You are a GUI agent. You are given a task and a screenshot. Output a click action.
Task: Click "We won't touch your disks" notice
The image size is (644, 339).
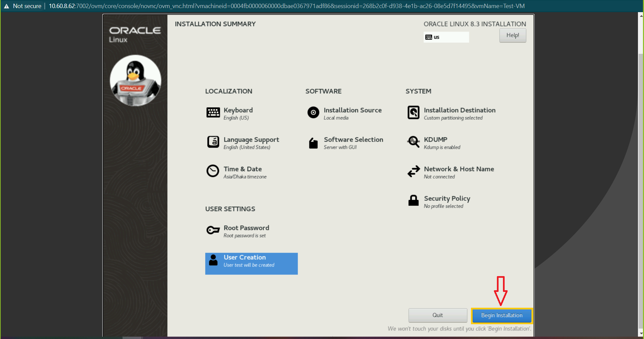[x=459, y=329]
